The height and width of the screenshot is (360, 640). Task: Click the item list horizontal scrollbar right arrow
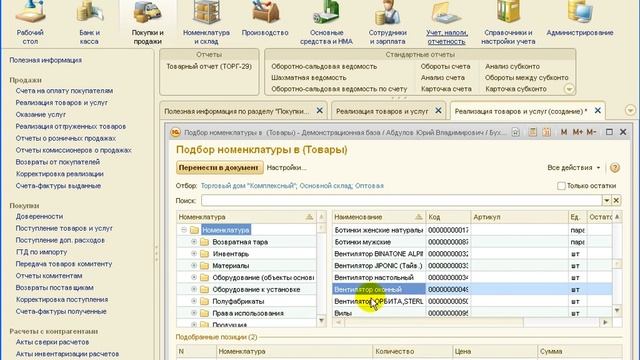coord(605,322)
